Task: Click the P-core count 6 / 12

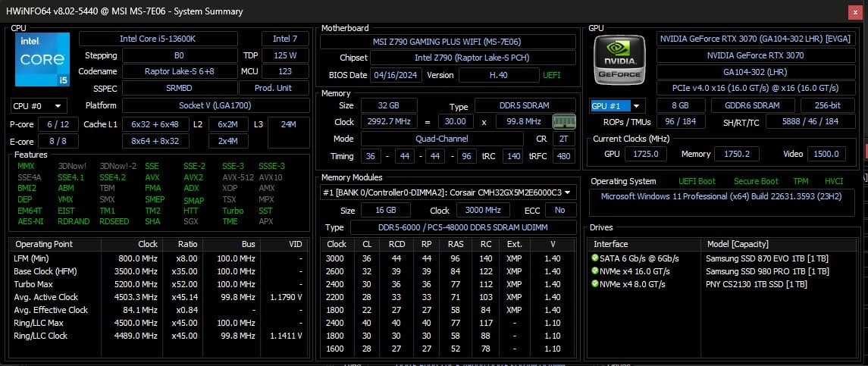Action: (x=58, y=124)
